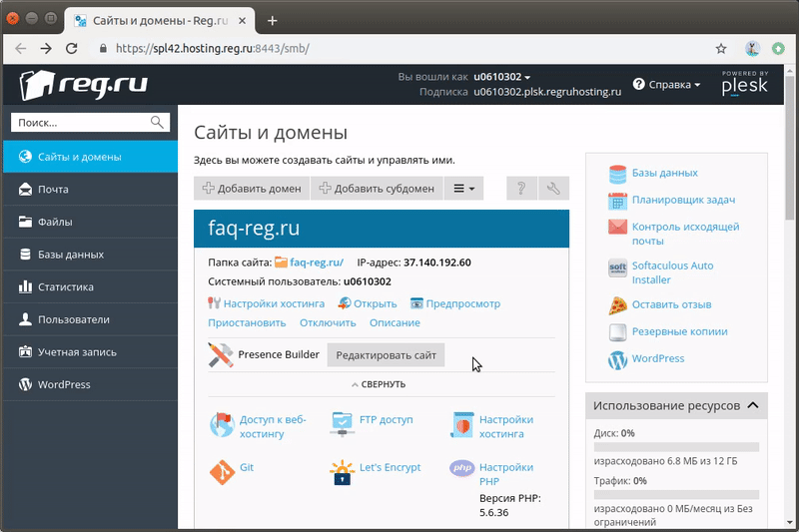
Task: Click the help question mark toolbar button
Action: (521, 189)
